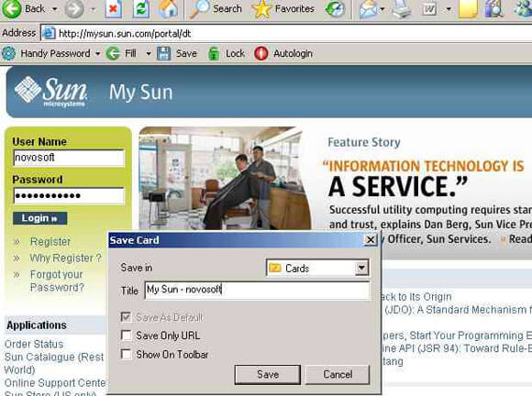The width and height of the screenshot is (532, 396).
Task: Click the Handy Password gear icon
Action: pyautogui.click(x=9, y=53)
